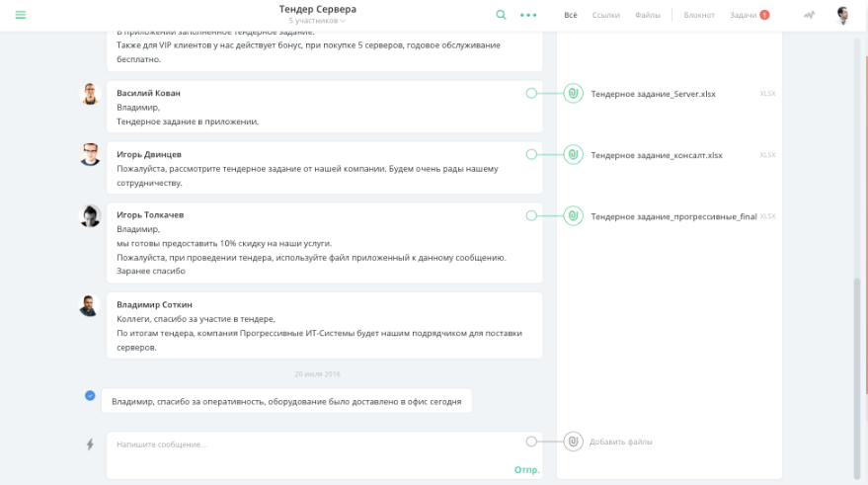Click the attach files paperclip icon
The image size is (868, 485).
coord(573,442)
